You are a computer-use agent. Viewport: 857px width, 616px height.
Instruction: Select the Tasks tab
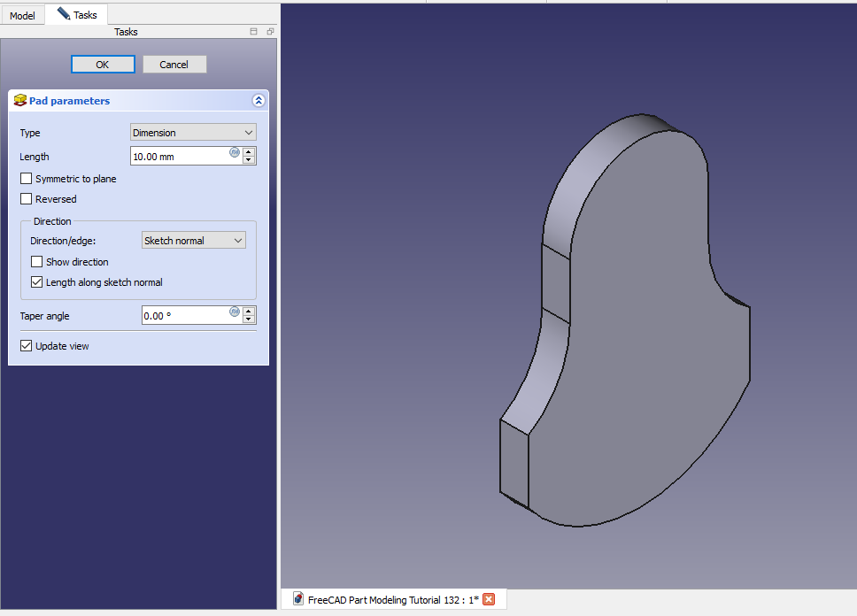coord(77,15)
